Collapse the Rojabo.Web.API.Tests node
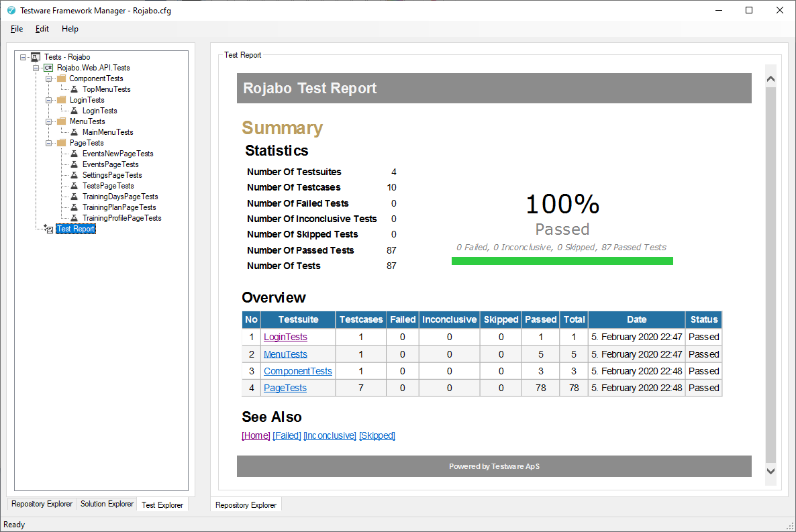796x532 pixels. tap(36, 68)
